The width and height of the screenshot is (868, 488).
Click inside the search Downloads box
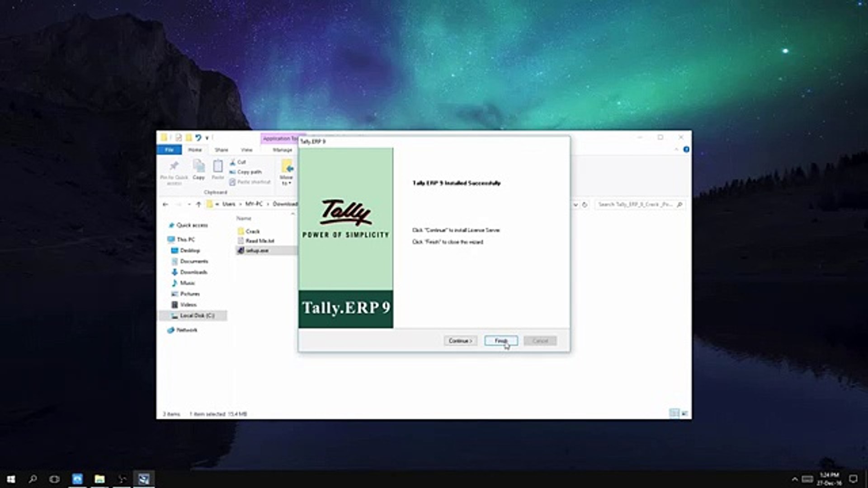(637, 204)
